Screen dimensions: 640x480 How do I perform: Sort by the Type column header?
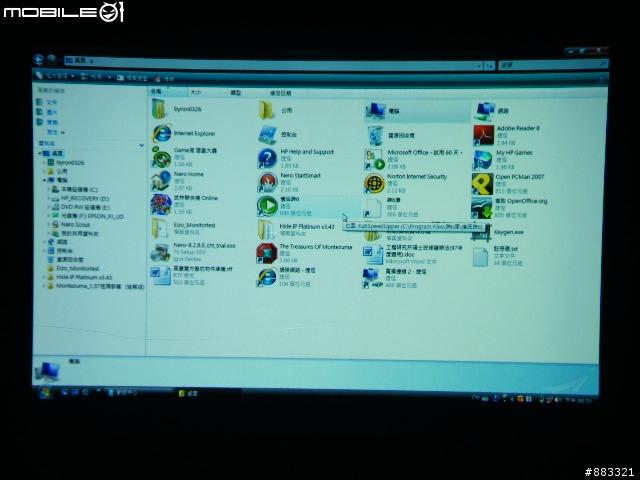pos(247,93)
